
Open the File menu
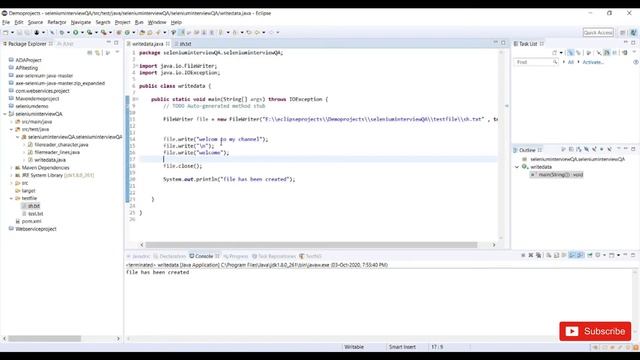[6, 22]
